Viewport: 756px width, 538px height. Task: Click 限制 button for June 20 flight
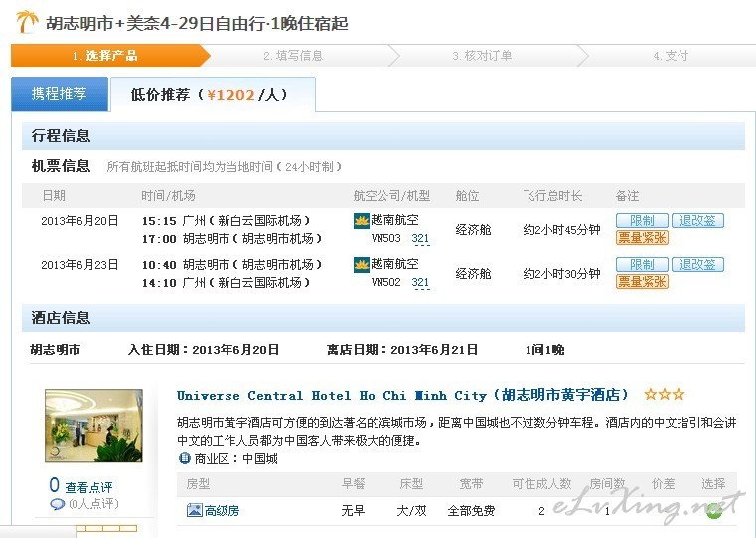[x=642, y=221]
